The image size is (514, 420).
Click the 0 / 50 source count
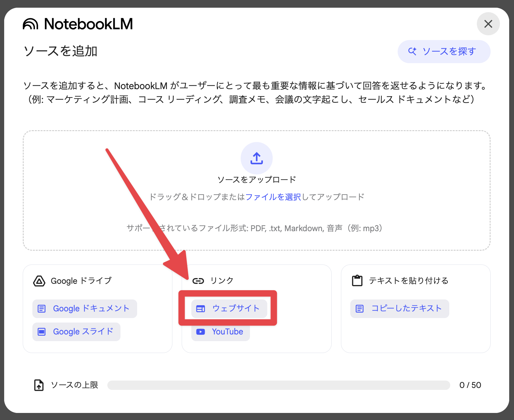click(470, 385)
